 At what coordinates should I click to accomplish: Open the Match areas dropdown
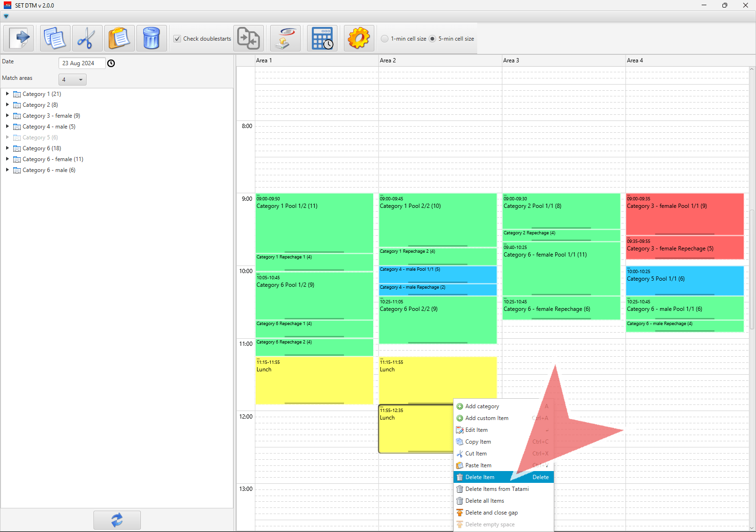[x=72, y=79]
